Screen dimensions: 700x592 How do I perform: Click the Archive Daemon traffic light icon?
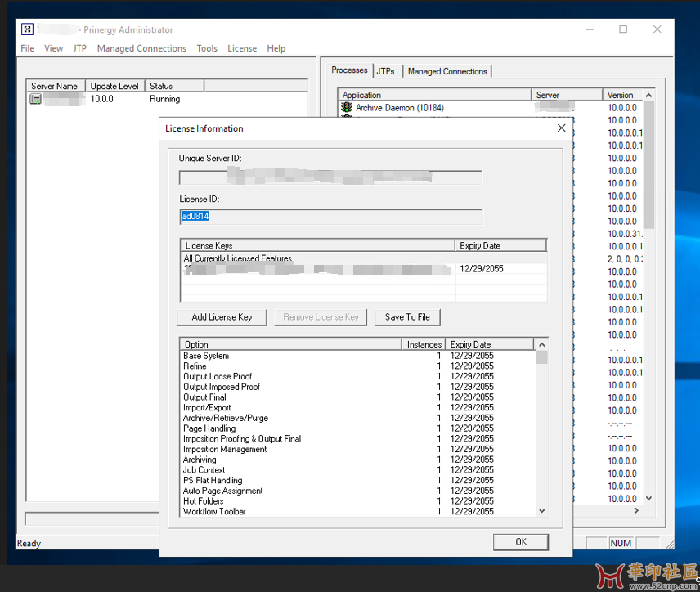[x=347, y=108]
